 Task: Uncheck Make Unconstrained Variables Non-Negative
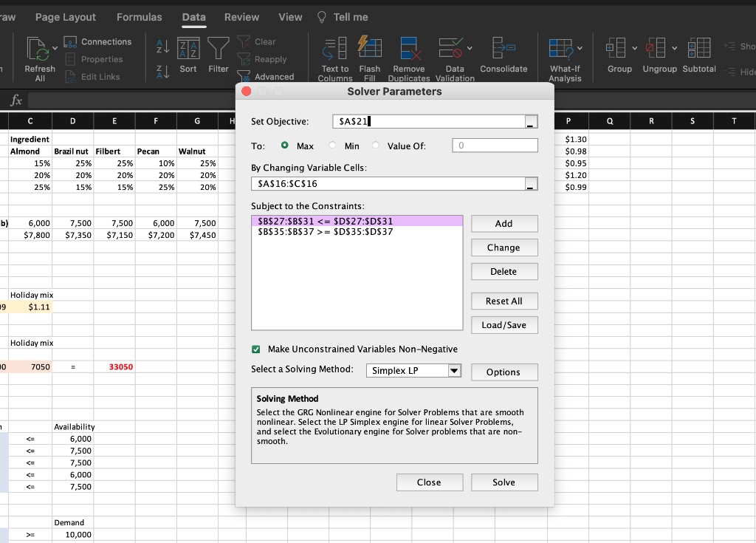[256, 349]
